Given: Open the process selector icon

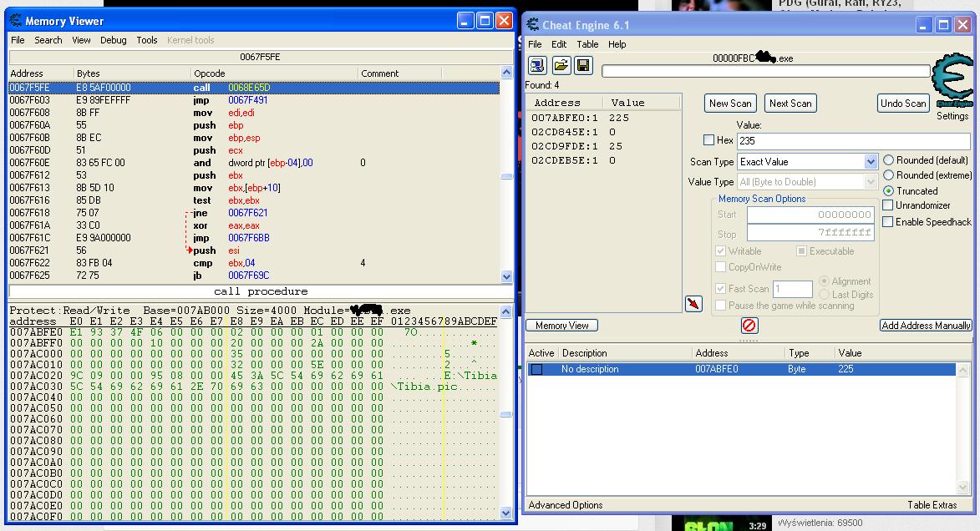Looking at the screenshot, I should (537, 66).
